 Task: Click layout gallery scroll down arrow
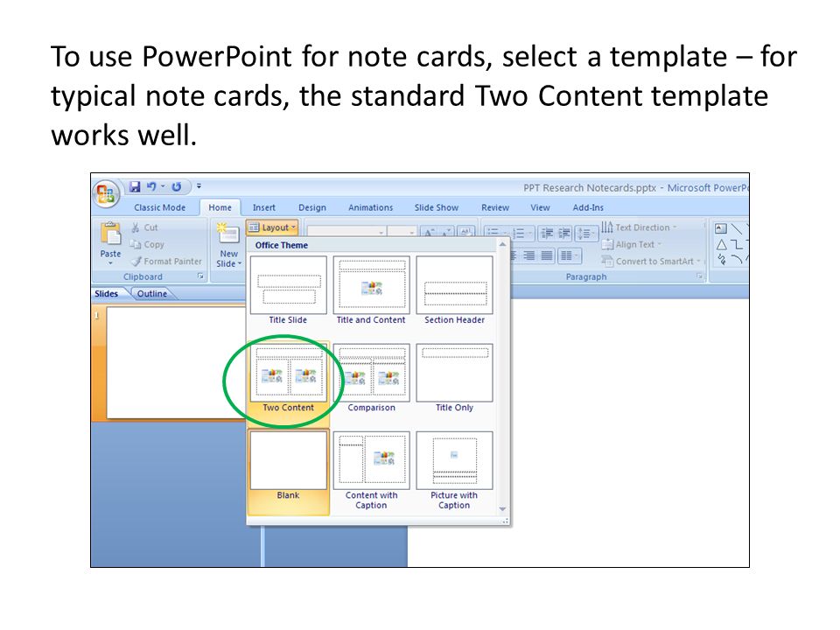click(x=502, y=509)
